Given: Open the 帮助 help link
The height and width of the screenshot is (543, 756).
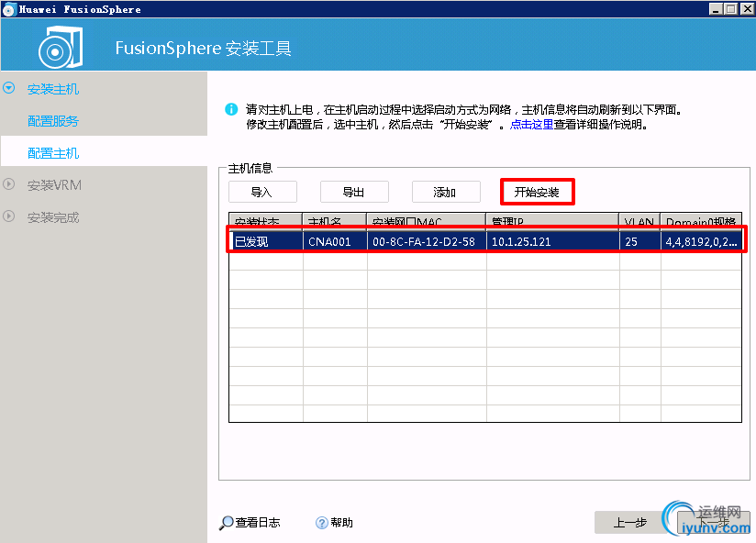Looking at the screenshot, I should click(342, 522).
